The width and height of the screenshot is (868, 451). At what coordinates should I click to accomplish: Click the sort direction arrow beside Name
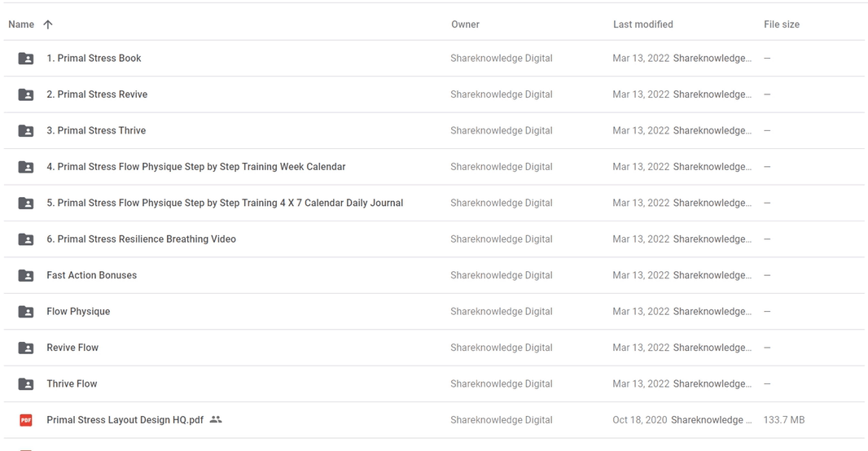[x=48, y=24]
